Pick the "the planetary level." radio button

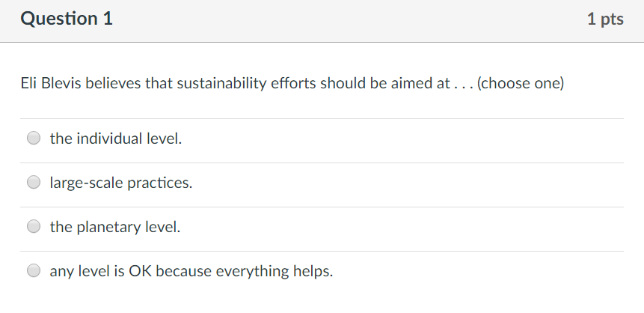tap(34, 226)
